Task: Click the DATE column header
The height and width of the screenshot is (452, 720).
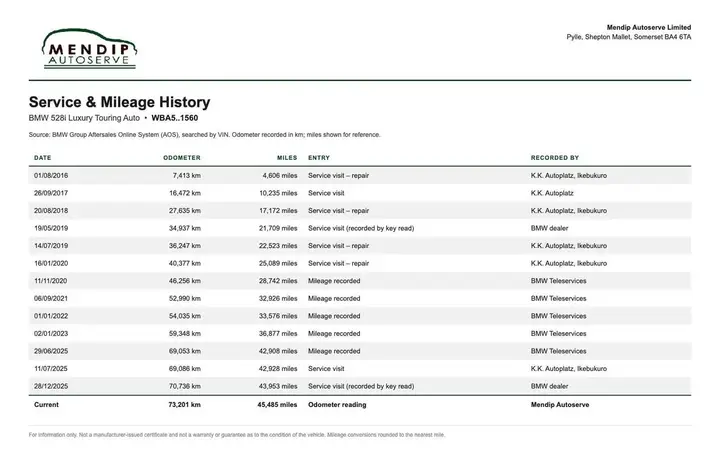Action: coord(43,158)
